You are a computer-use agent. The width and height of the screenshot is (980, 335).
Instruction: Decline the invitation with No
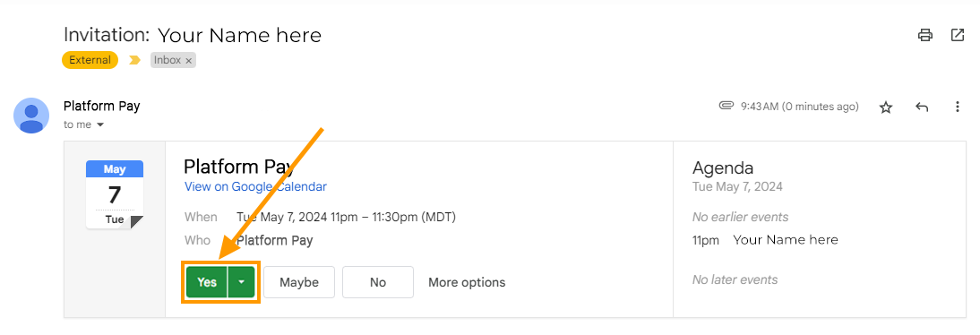377,282
